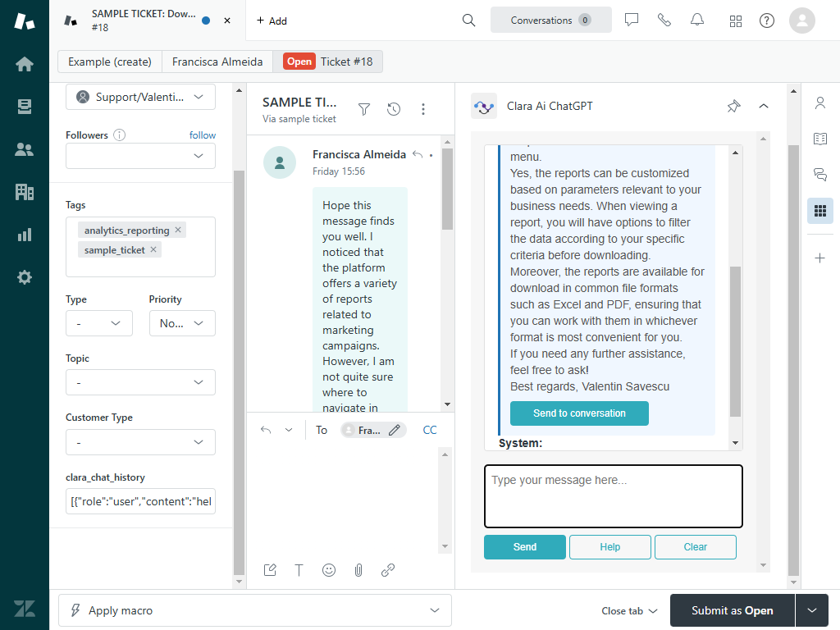Collapse the Clara Ai ChatGPT panel
This screenshot has width=840, height=630.
point(764,106)
